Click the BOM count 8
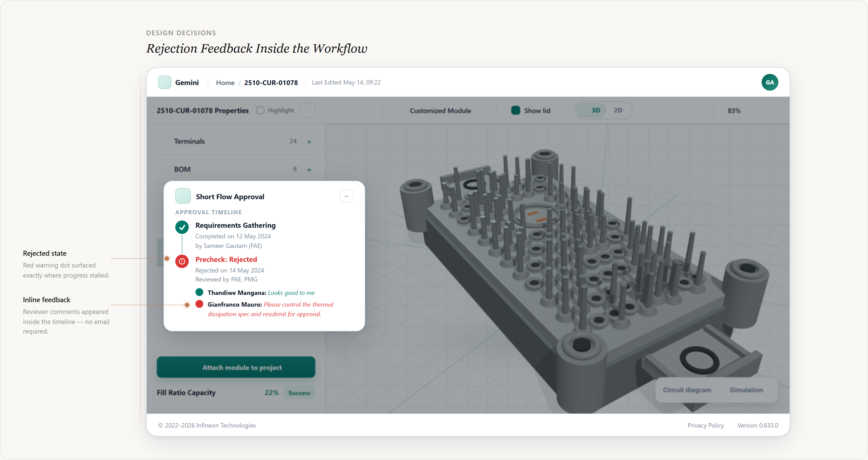This screenshot has height=460, width=868. coord(295,169)
